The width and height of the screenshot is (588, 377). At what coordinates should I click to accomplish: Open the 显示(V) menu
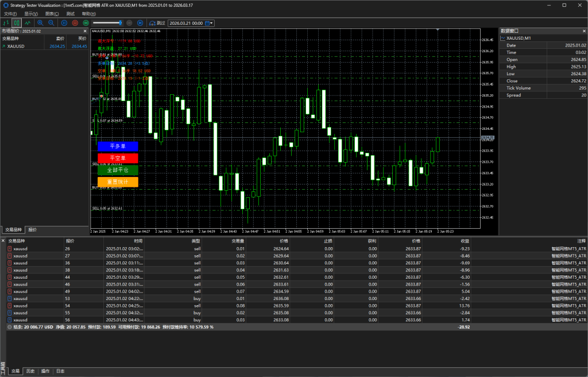pos(31,13)
